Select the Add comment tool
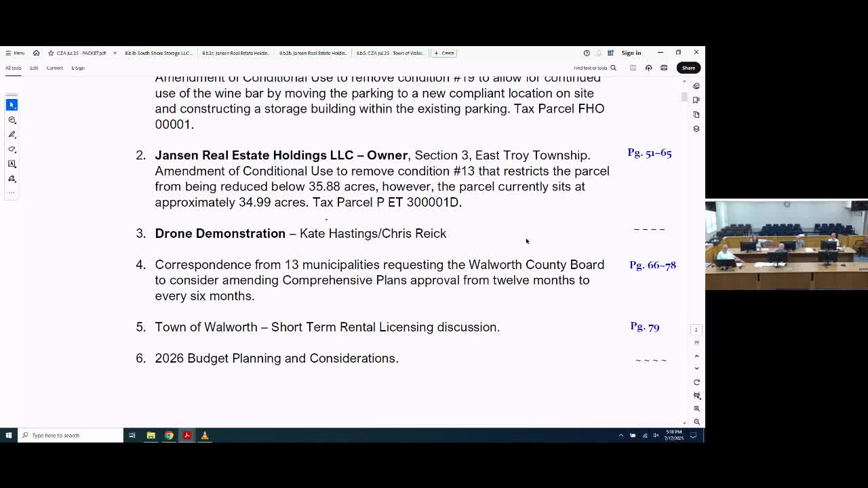868x488 pixels. 12,120
